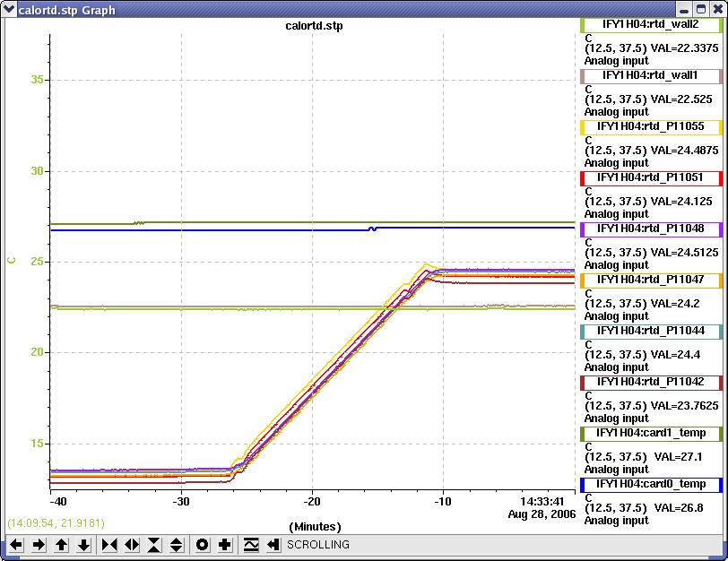Click the VAL=22.3375 reading
728x561 pixels.
point(684,48)
